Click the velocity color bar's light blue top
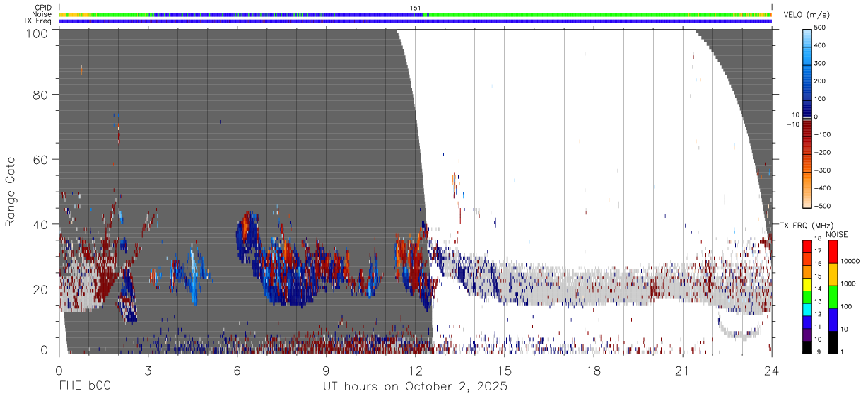868x401 pixels. point(808,37)
